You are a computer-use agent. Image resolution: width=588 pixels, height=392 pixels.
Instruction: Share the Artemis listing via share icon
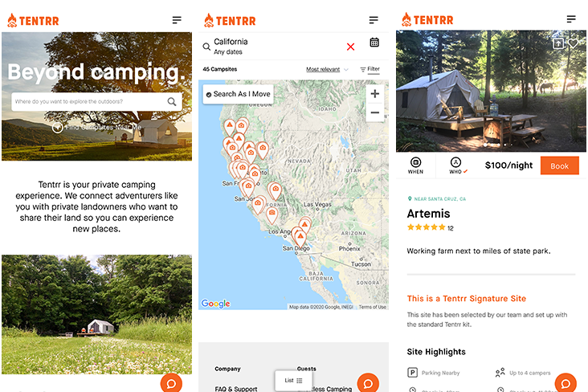click(x=558, y=43)
